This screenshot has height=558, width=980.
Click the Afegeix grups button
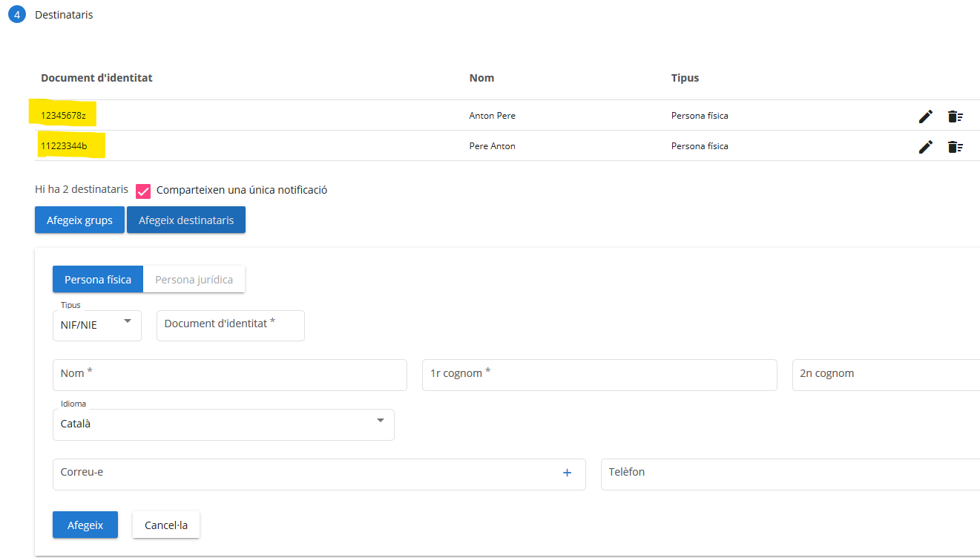point(79,220)
